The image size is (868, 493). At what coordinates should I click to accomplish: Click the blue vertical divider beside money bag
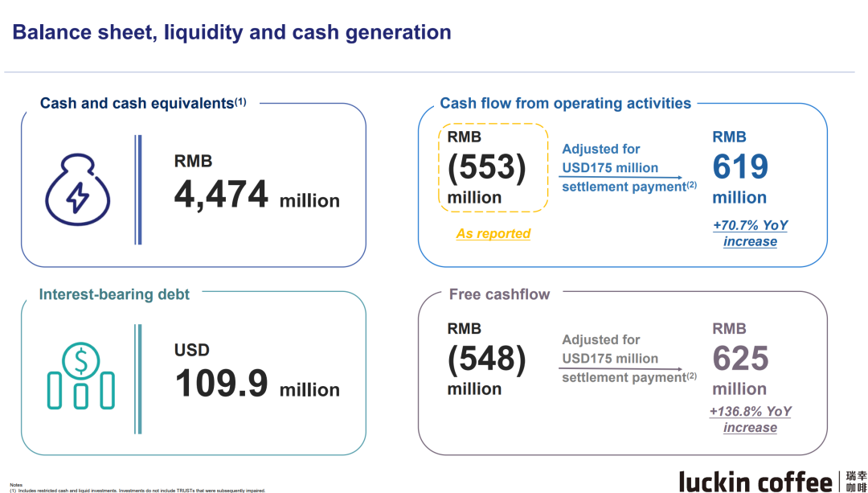[x=138, y=190]
